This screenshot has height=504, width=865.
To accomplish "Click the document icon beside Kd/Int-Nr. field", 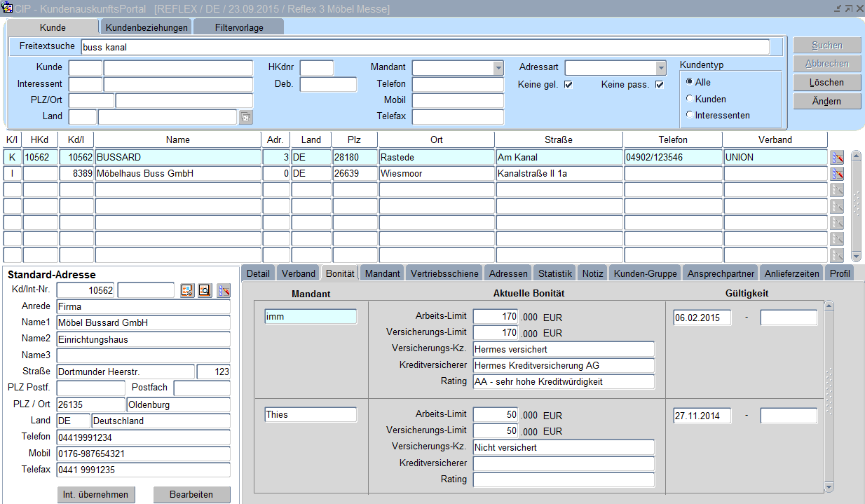I will pos(187,290).
